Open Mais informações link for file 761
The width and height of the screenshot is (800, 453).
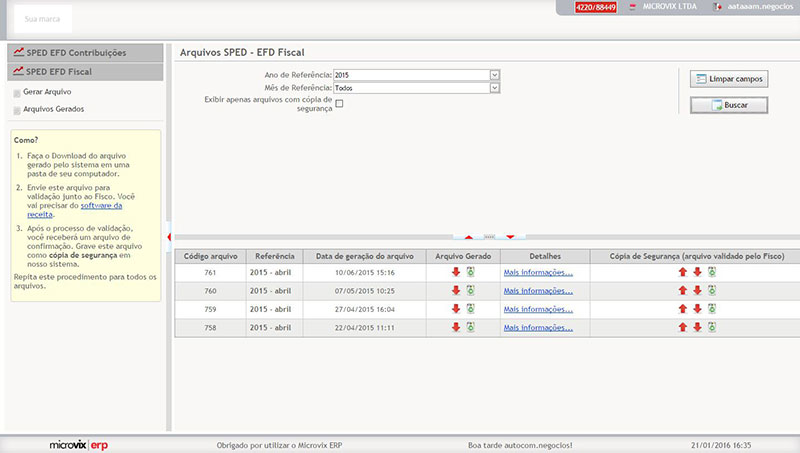click(x=538, y=272)
